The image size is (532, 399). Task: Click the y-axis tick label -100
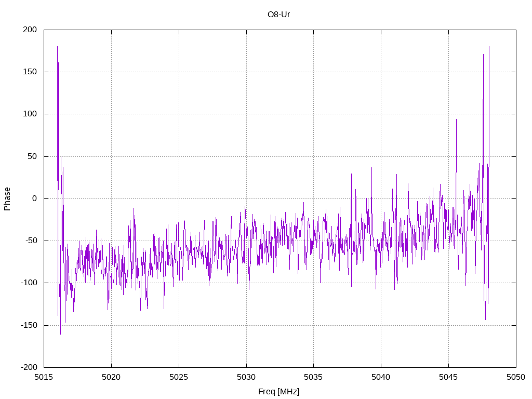point(29,283)
